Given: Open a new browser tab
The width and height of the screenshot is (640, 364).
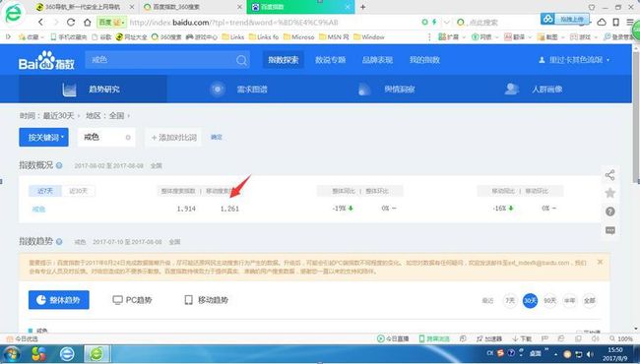Looking at the screenshot, I should [362, 7].
